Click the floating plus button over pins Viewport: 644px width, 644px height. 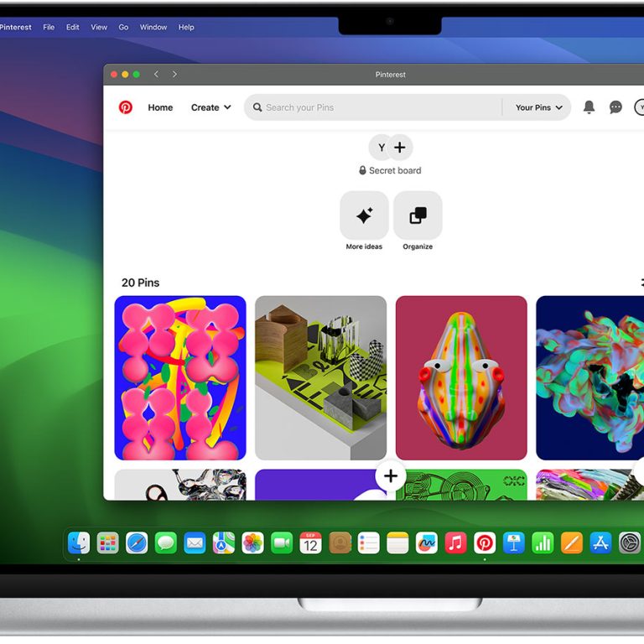tap(390, 477)
